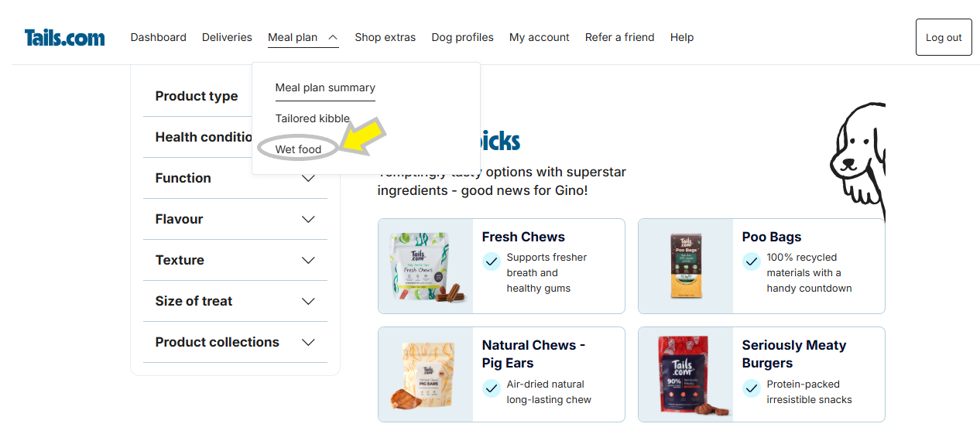Click the Tails.com logo
Viewport: 980px width, 441px height.
click(64, 37)
